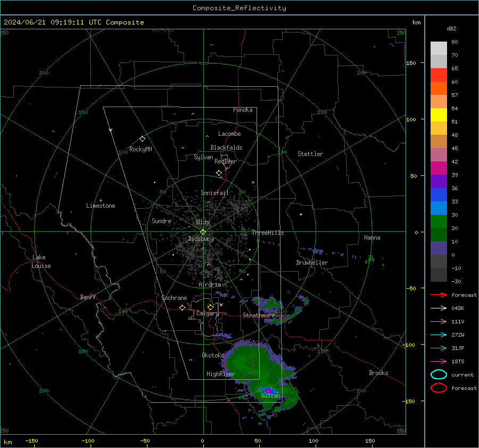This screenshot has height=448, width=479.
Task: Click the HighRiver label
Action: click(220, 374)
